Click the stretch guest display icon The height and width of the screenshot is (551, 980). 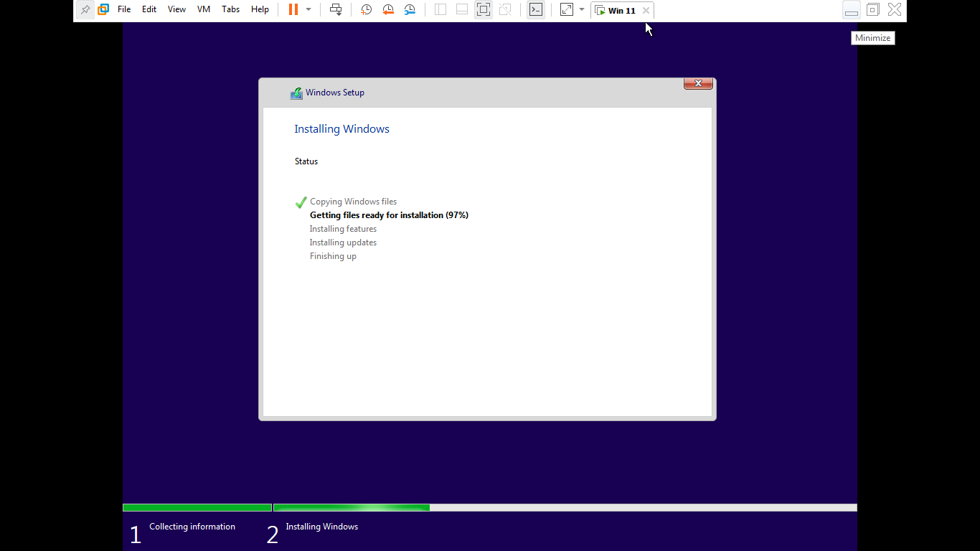click(567, 10)
